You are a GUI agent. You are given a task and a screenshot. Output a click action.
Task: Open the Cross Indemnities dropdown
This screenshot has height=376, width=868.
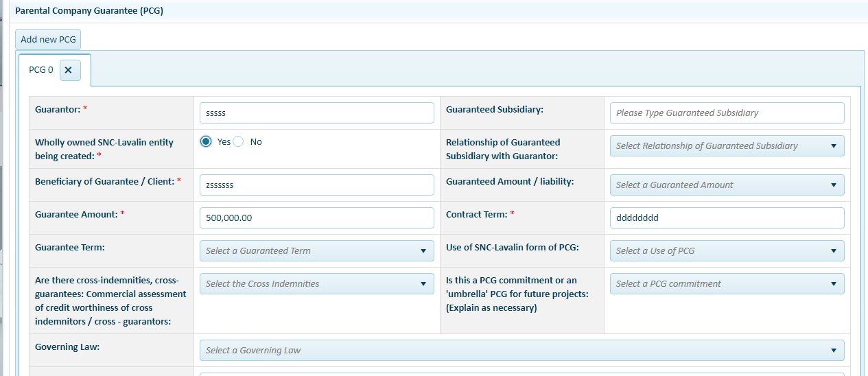pos(316,284)
